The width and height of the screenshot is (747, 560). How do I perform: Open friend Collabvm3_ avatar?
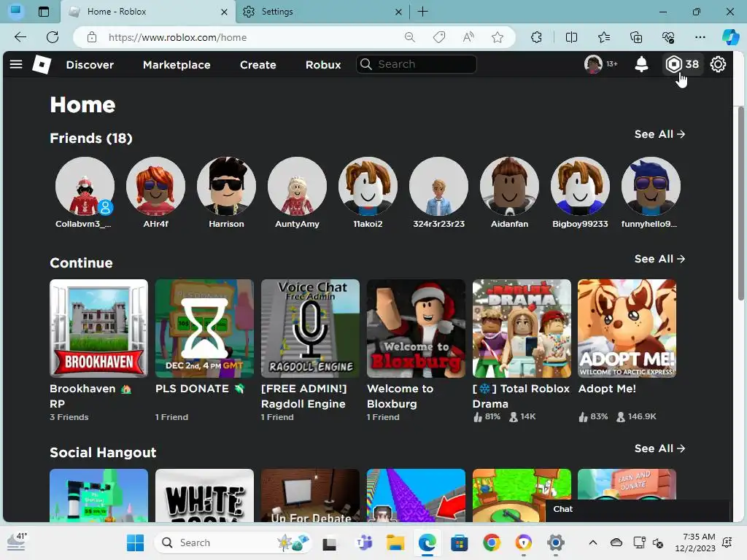pos(85,186)
